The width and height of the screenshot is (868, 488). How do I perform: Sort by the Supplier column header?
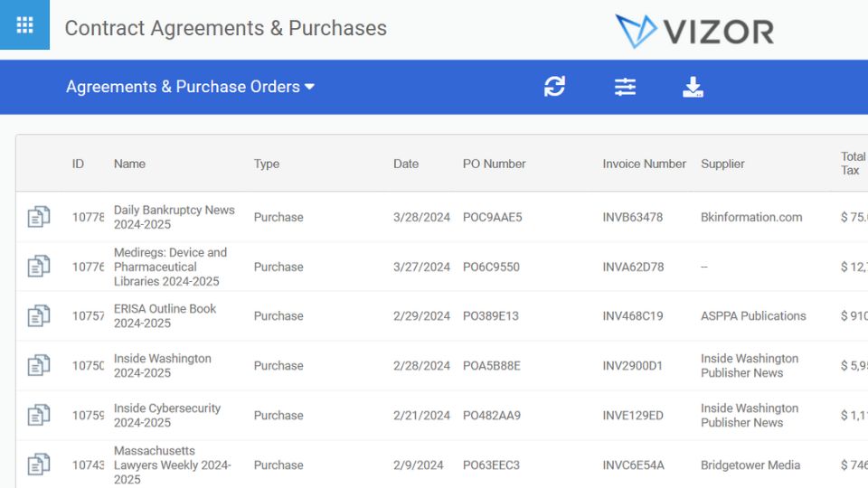coord(722,164)
